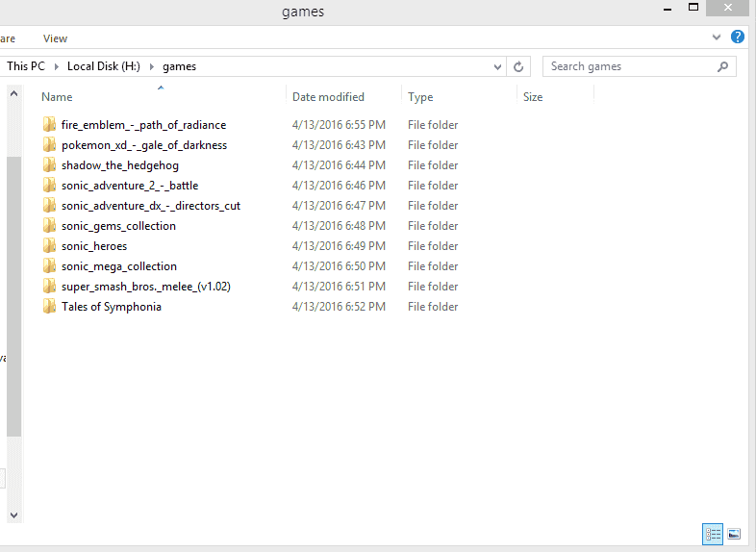Select fire_emblem_-_path_of_radiance folder name
Viewport: 756px width, 552px height.
tap(143, 125)
